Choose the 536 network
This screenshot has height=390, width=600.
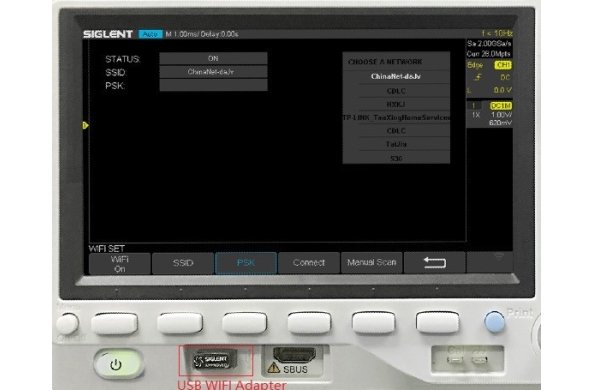[x=396, y=158]
